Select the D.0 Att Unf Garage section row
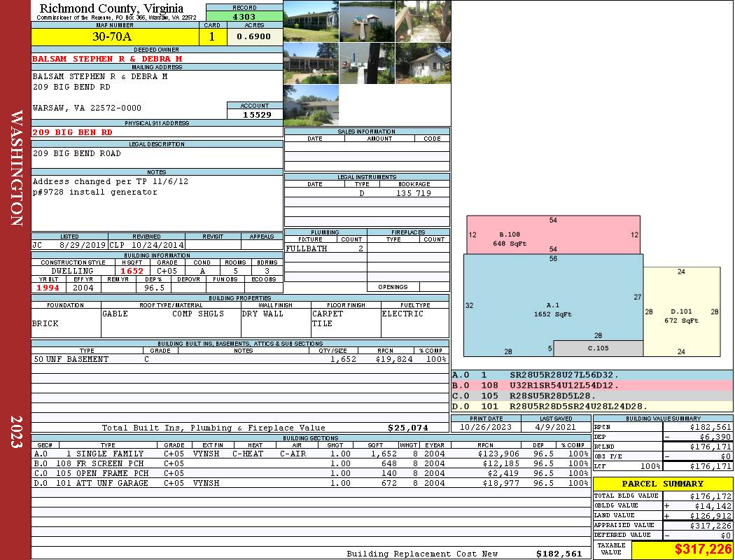Viewport: 735px width, 560px height. point(308,483)
